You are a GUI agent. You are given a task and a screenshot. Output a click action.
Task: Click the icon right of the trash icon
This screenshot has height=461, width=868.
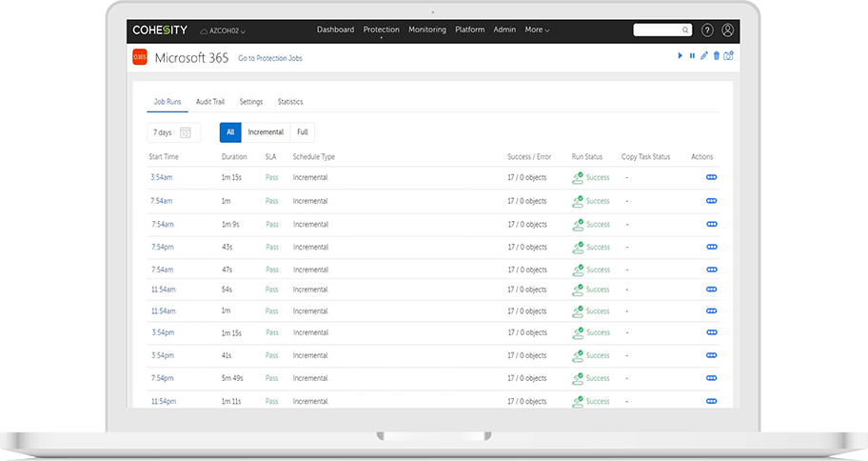[728, 55]
